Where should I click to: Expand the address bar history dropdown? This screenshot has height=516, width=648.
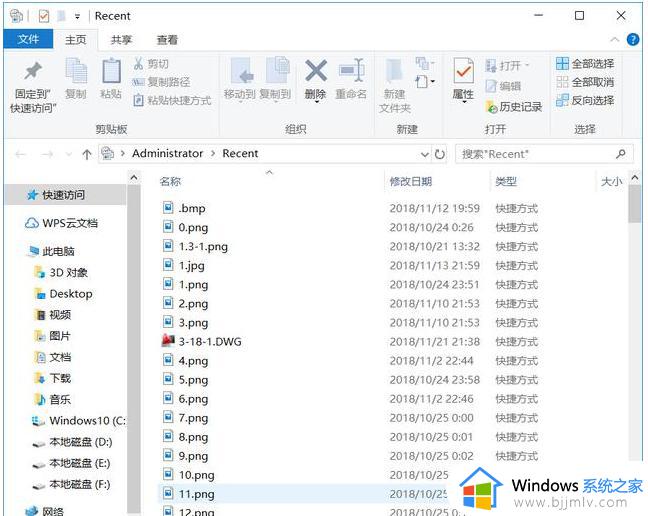pos(424,155)
